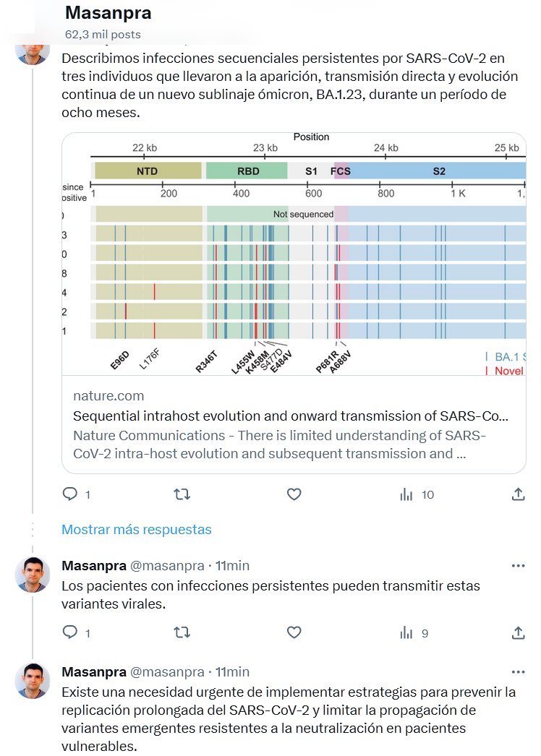
Task: Like the "Los pacientes con infecciones persistentes" tweet
Action: [294, 632]
